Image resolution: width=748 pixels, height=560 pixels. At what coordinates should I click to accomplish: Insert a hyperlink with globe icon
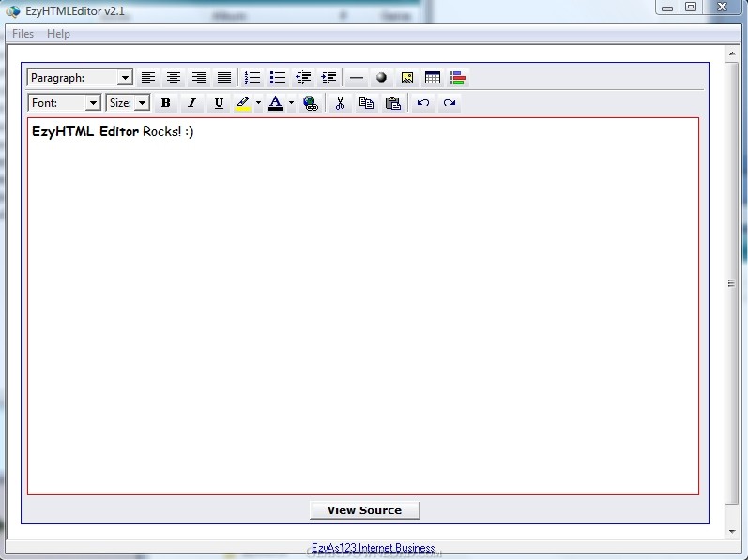click(x=311, y=103)
